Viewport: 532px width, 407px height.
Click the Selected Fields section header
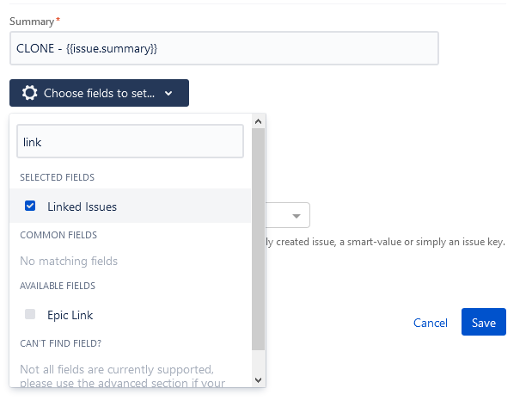click(x=58, y=177)
